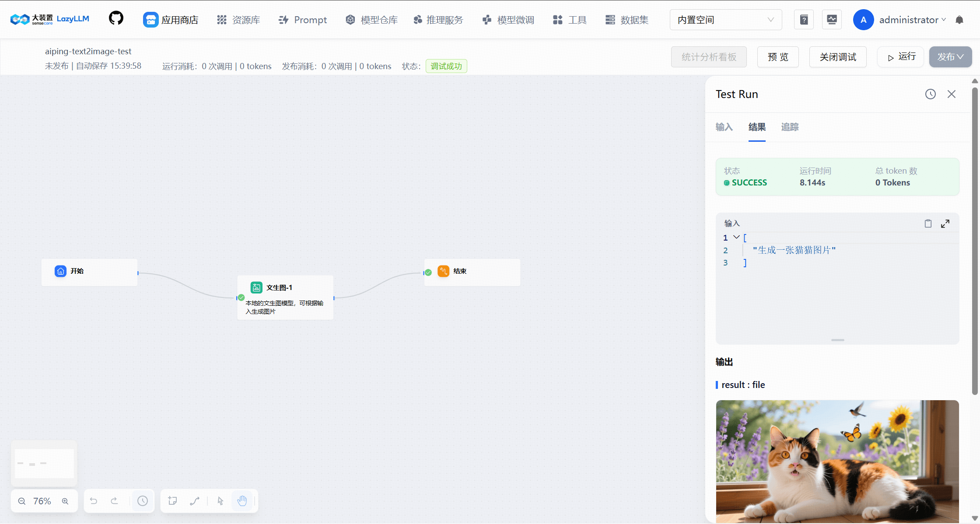Expand the input code box fullscreen
Screen dimensions: 980x524
coord(945,224)
